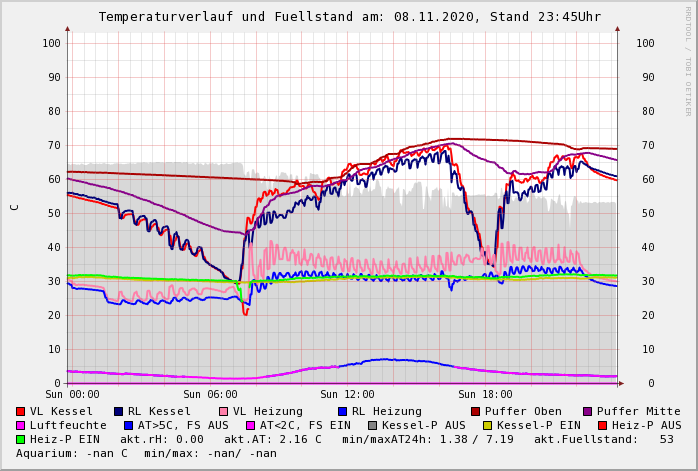
Task: Click the yellow Kessel-P EIN swatch
Action: 487,426
